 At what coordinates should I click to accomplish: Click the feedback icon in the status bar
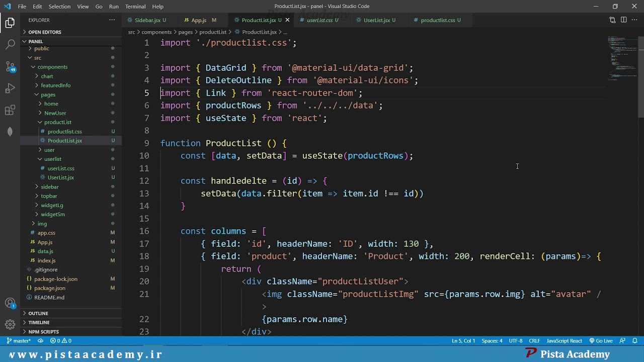click(622, 341)
